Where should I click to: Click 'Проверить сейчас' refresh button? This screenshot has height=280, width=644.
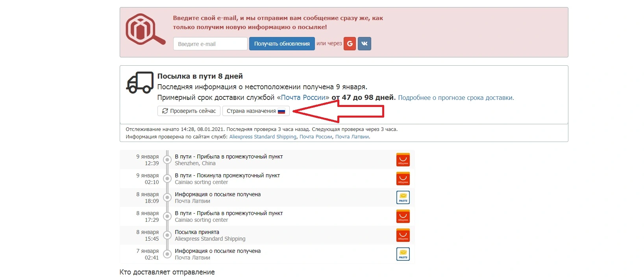pos(189,111)
